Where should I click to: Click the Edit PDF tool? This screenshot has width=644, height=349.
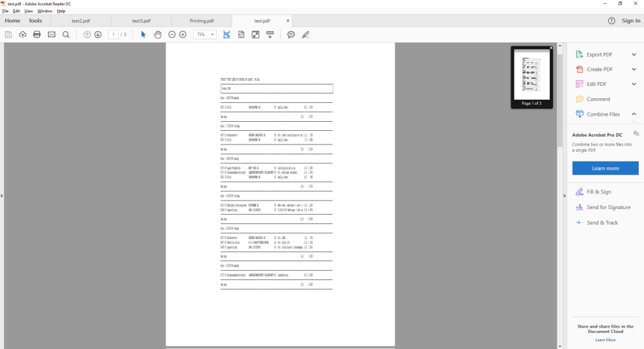pyautogui.click(x=597, y=84)
